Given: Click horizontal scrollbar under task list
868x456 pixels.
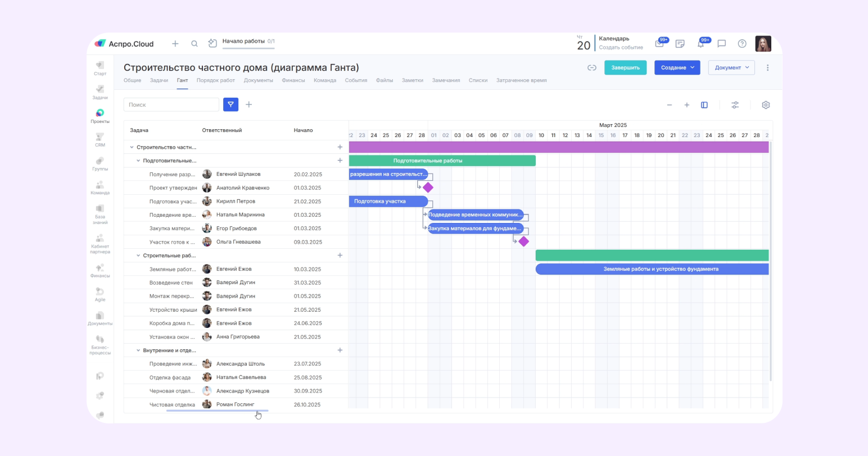Looking at the screenshot, I should (217, 411).
